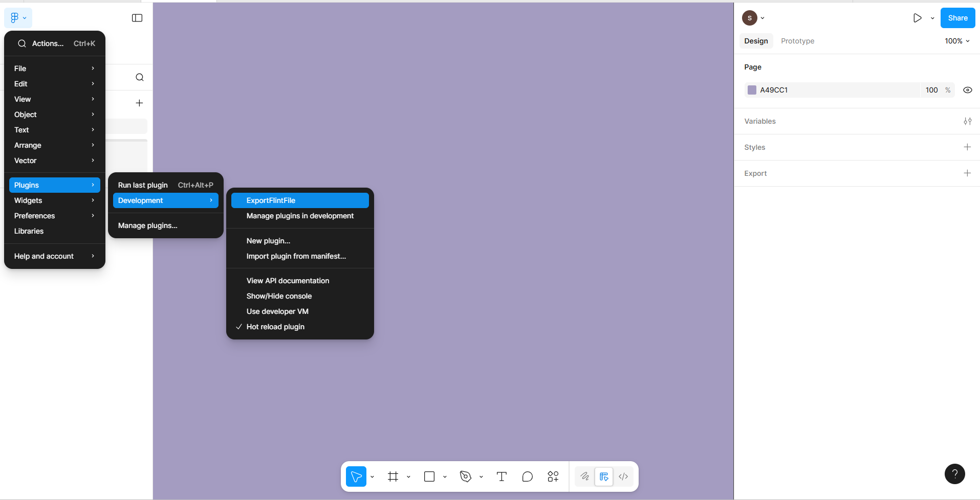
Task: Open the Actions... search entry
Action: pos(55,43)
